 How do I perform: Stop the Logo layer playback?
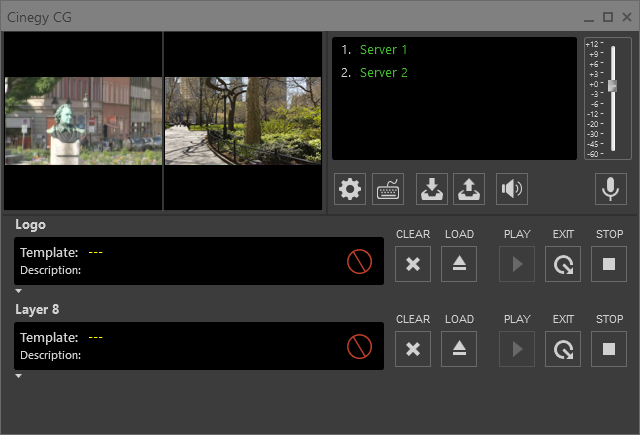[609, 265]
